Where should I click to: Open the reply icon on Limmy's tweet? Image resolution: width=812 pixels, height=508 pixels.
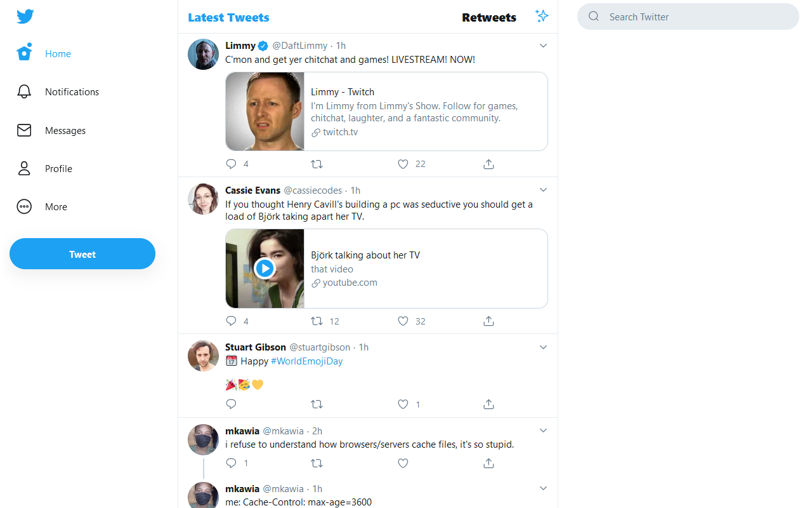231,164
